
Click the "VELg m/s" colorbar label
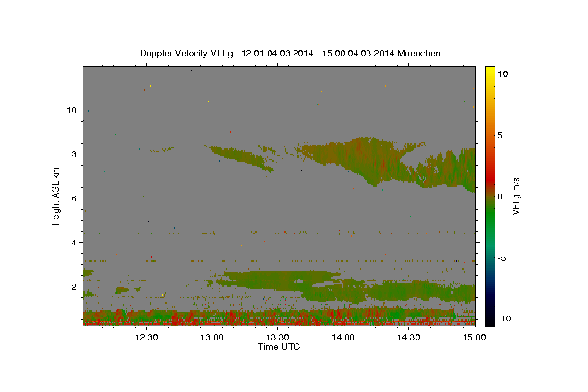tap(515, 196)
